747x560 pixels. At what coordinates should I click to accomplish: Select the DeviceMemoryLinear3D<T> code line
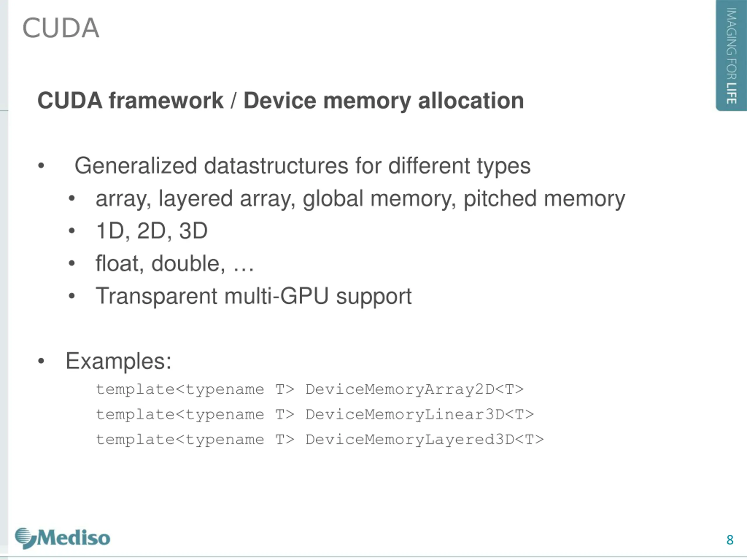click(315, 415)
